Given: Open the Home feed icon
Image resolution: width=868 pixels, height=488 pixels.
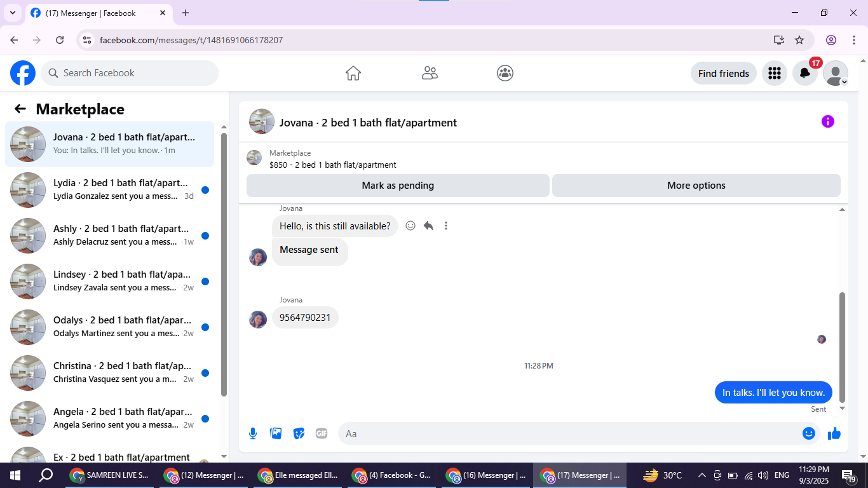Looking at the screenshot, I should [353, 73].
